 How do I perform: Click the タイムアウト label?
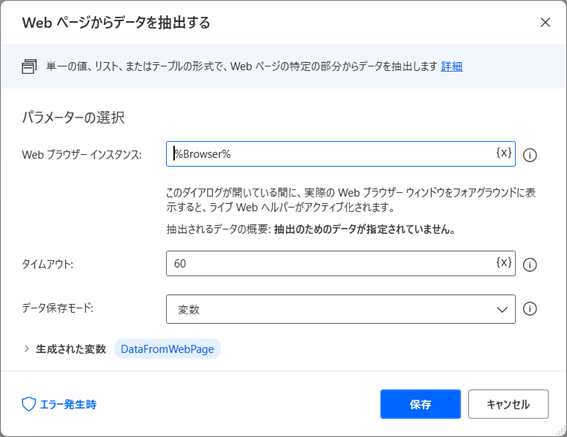47,264
